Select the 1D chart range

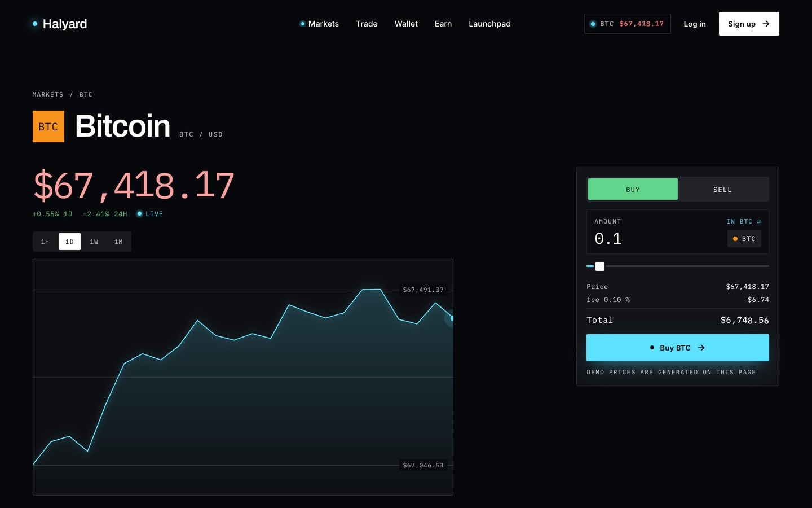click(x=69, y=242)
